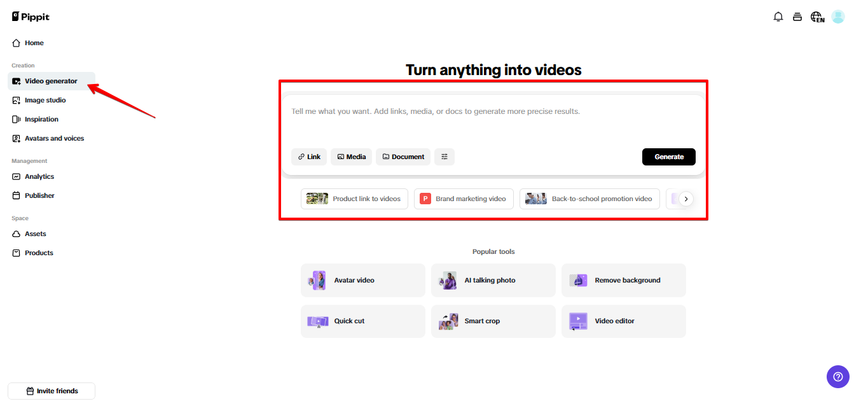Screen dimensions: 868x406
Task: Open the notifications bell
Action: click(x=778, y=17)
